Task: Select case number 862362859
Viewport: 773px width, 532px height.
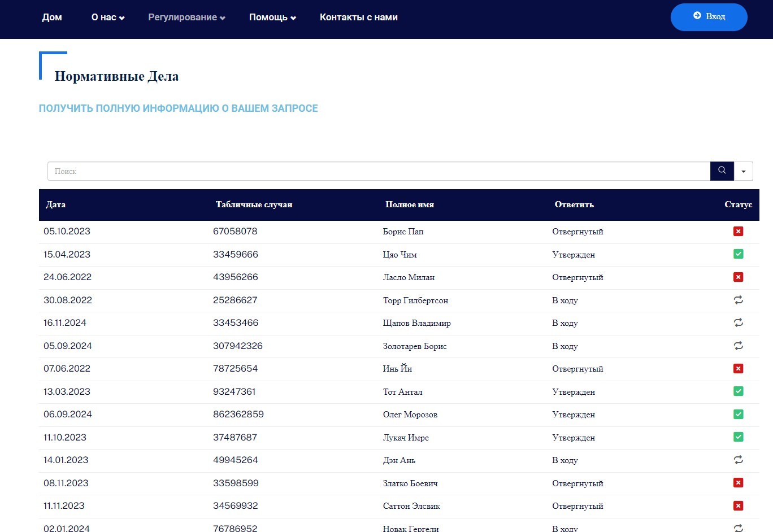Action: tap(238, 414)
